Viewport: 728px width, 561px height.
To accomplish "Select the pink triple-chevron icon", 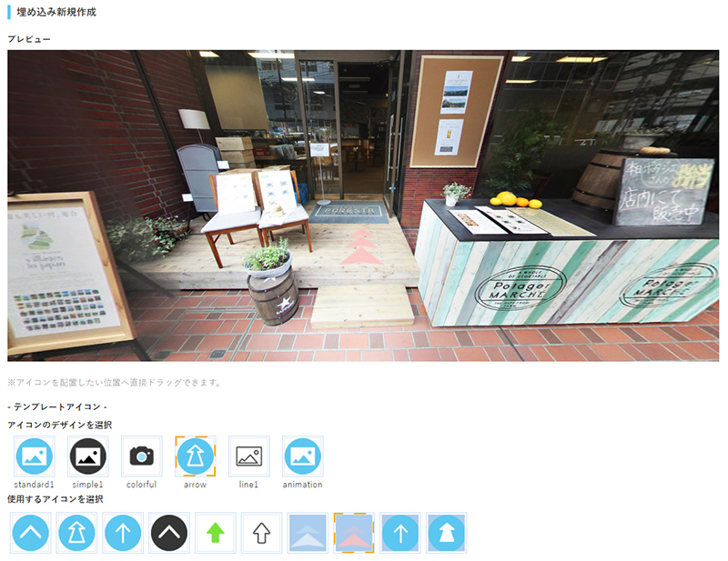I will [x=354, y=533].
